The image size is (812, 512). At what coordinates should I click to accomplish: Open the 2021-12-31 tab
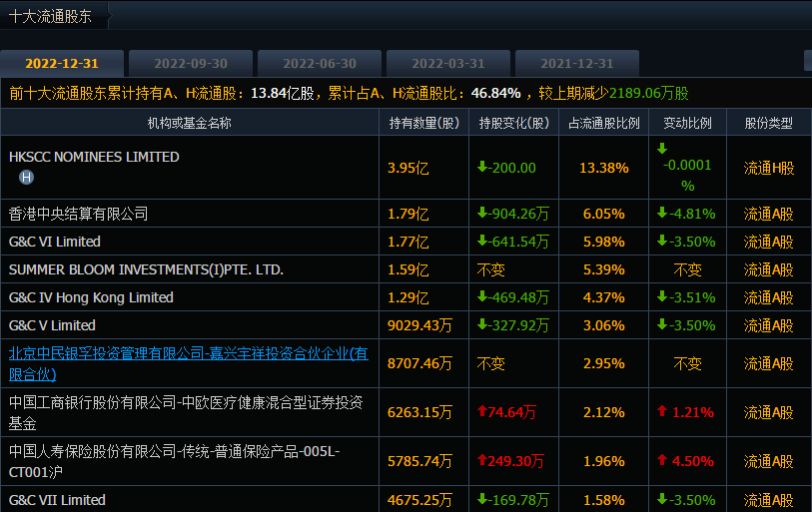[577, 64]
